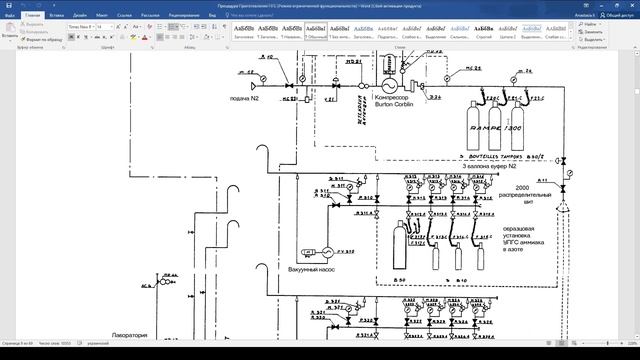Center align text
Image resolution: width=640 pixels, height=360 pixels.
[167, 37]
